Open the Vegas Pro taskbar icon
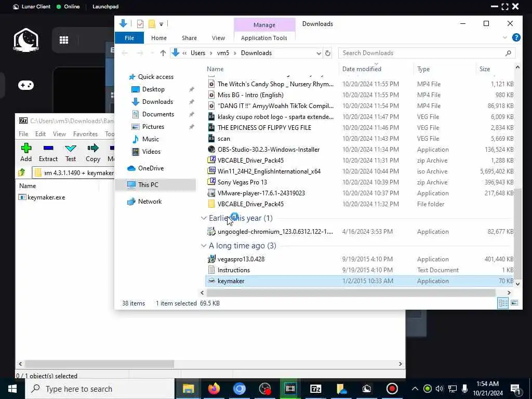This screenshot has width=532, height=399. coord(290,389)
